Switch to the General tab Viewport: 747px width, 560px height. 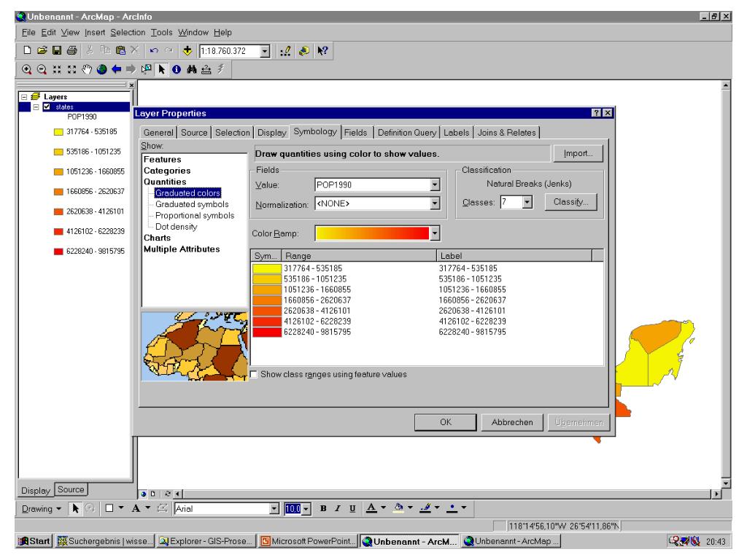click(158, 133)
